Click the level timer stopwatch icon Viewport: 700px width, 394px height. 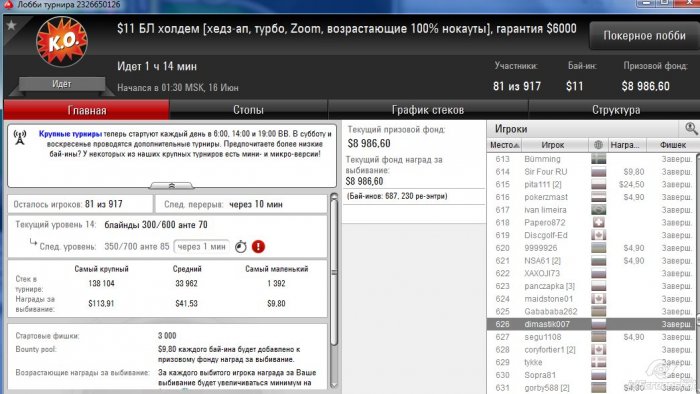pyautogui.click(x=241, y=246)
